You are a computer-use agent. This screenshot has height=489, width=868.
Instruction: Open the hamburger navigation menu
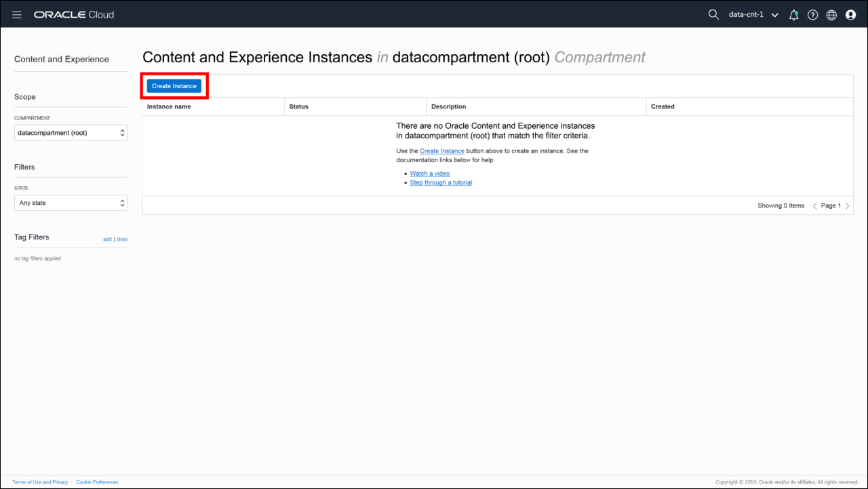17,15
